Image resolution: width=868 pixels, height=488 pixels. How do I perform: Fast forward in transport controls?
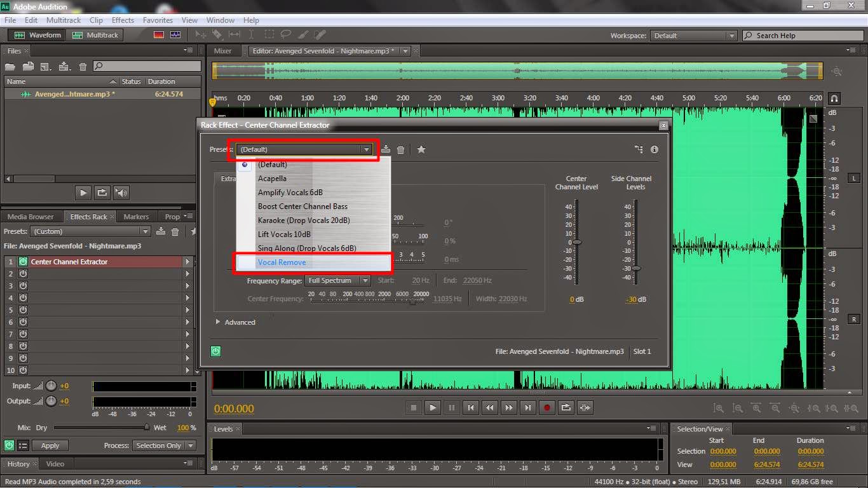508,407
